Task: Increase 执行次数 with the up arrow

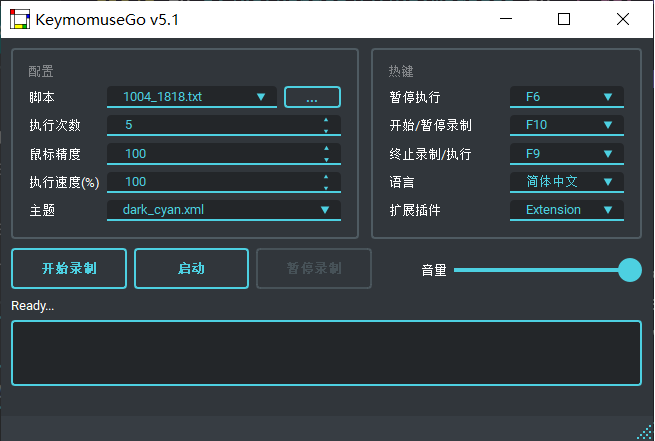Action: pyautogui.click(x=326, y=120)
